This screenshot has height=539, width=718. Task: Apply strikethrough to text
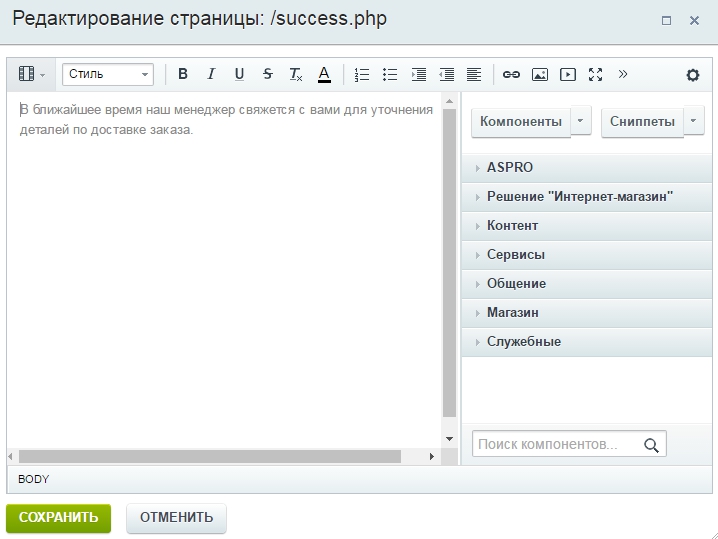[267, 74]
